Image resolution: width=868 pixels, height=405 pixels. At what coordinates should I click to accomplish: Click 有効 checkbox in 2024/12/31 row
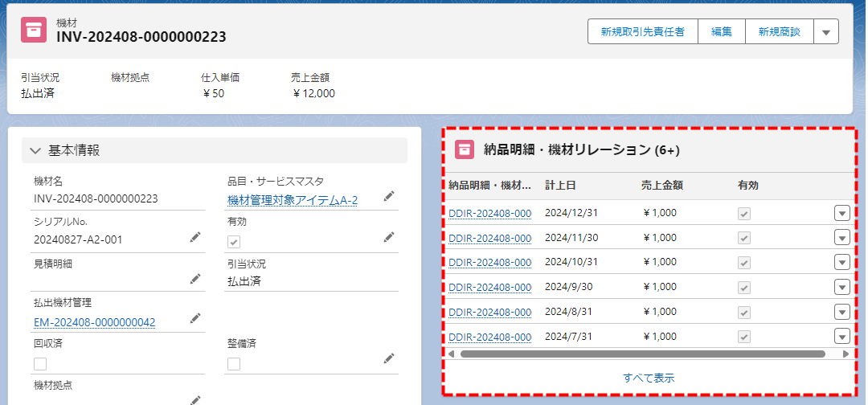point(744,214)
